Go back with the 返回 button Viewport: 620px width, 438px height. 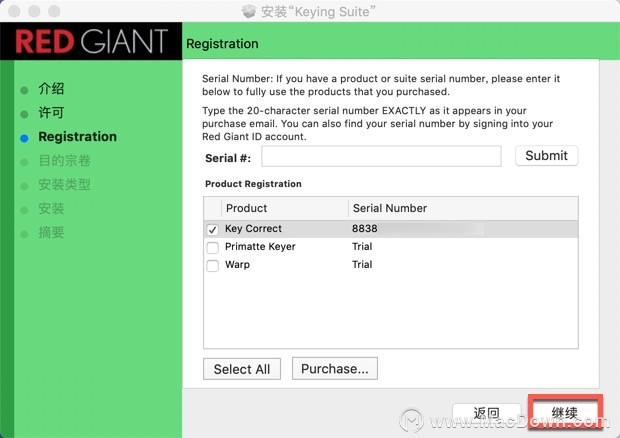486,413
